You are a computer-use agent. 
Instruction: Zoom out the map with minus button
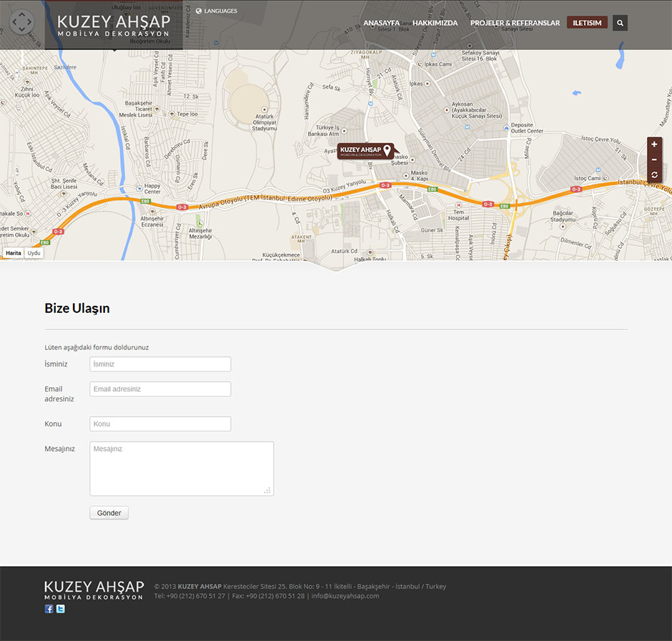coord(654,159)
